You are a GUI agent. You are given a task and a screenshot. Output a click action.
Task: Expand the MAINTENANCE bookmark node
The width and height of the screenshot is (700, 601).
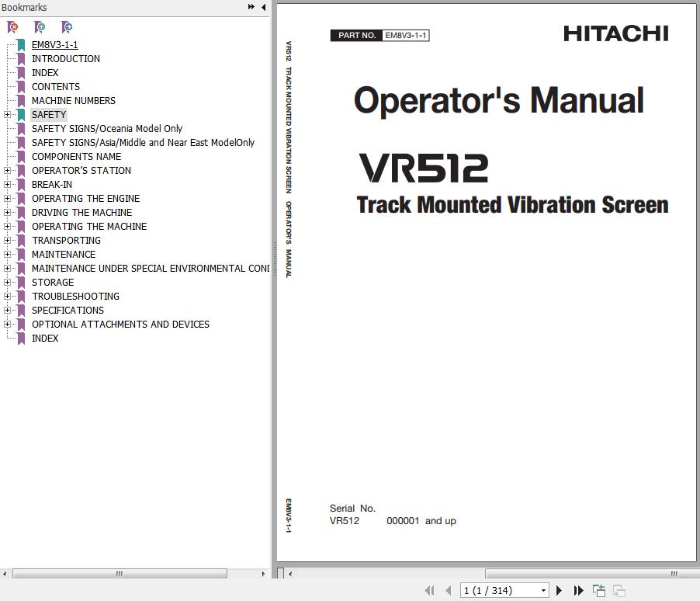click(7, 254)
